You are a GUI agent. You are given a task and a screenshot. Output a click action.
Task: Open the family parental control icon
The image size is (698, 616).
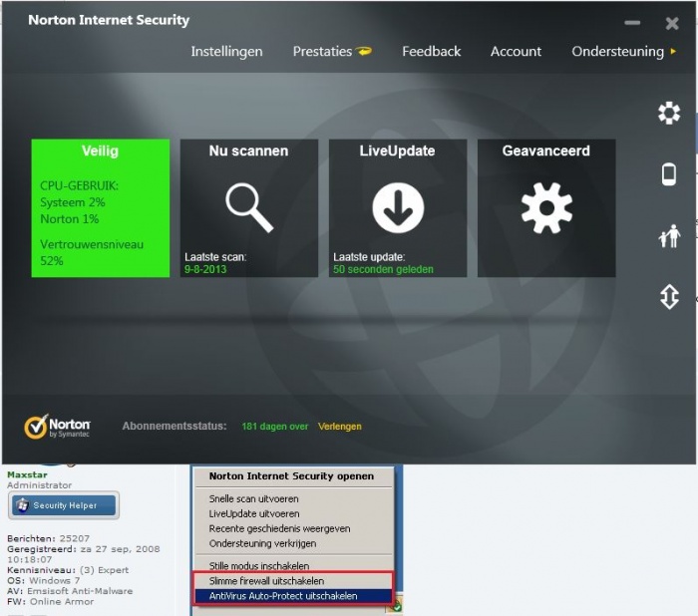tap(669, 236)
